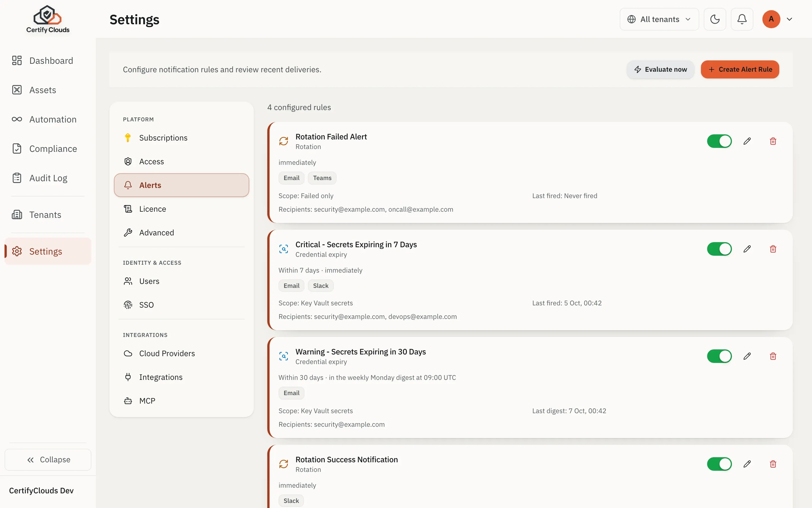Edit Warning Secrets Expiring in 30 Days

coord(747,356)
